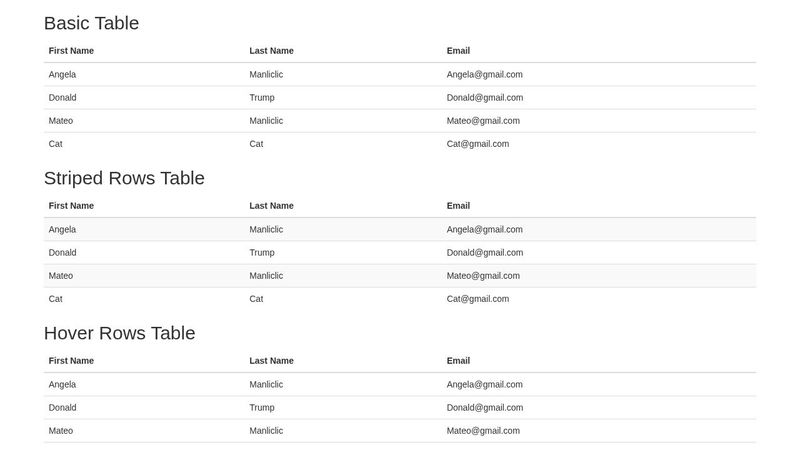Click the Basic Table heading
The width and height of the screenshot is (800, 450).
coord(91,23)
